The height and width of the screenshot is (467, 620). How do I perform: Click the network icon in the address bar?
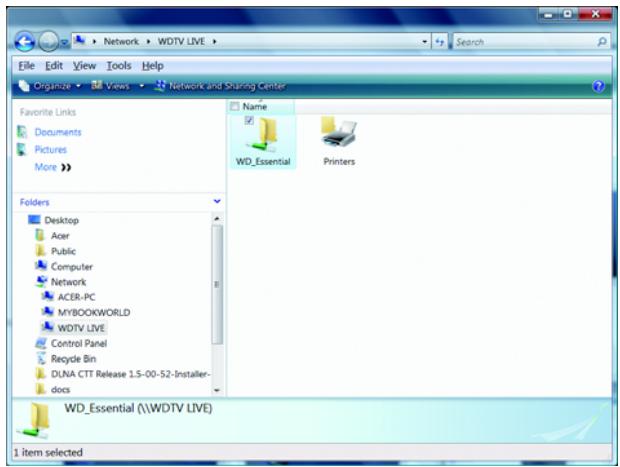point(80,41)
